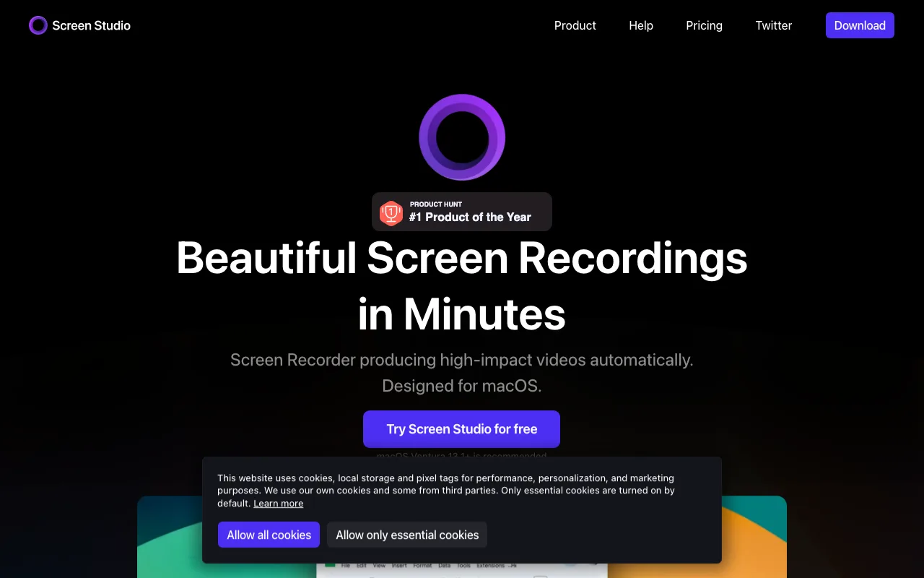Click the Product Hunt trophy badge icon
The height and width of the screenshot is (578, 924).
tap(391, 213)
